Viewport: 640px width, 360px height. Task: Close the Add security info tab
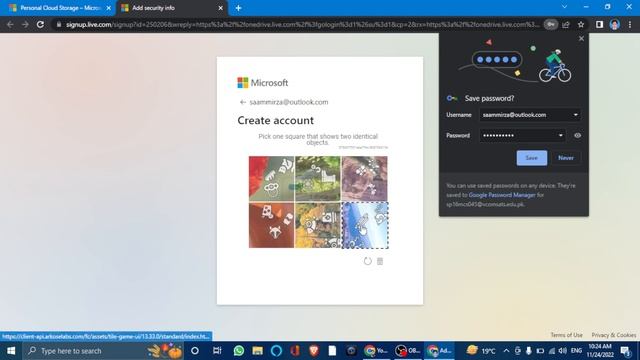220,8
